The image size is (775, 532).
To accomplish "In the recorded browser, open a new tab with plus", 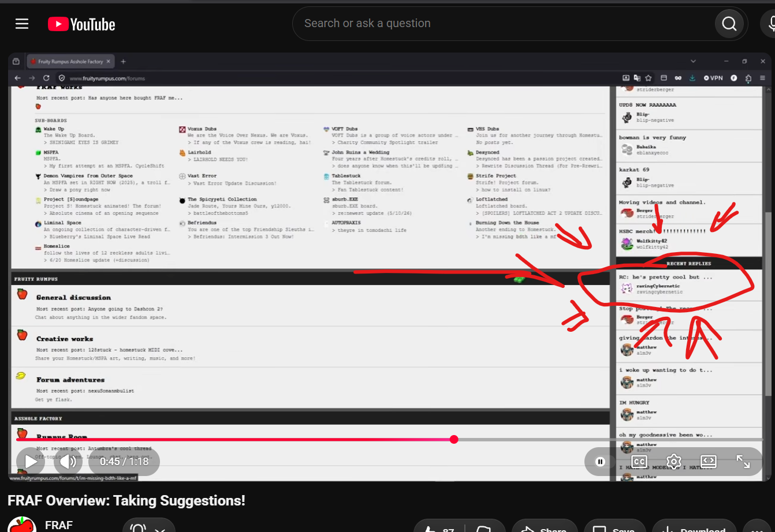I will click(x=123, y=62).
